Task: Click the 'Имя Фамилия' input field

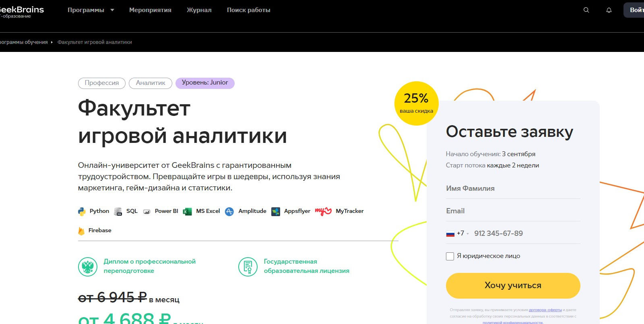Action: 513,188
